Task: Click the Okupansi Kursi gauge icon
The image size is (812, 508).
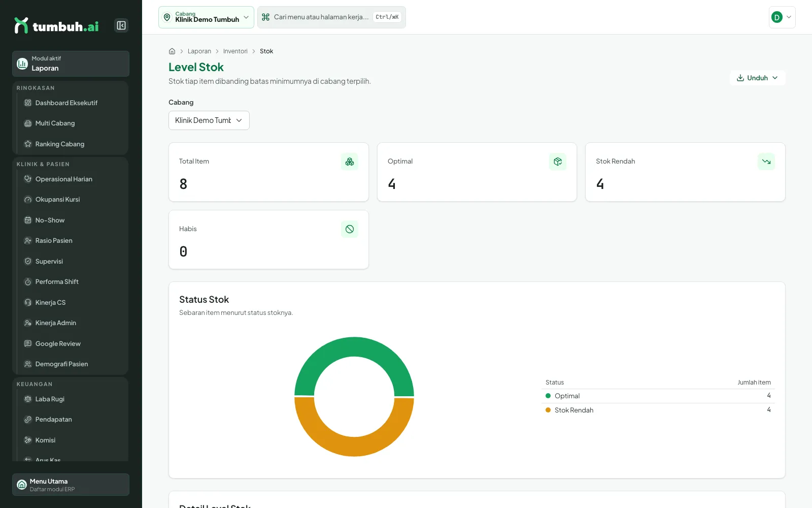Action: pos(28,200)
